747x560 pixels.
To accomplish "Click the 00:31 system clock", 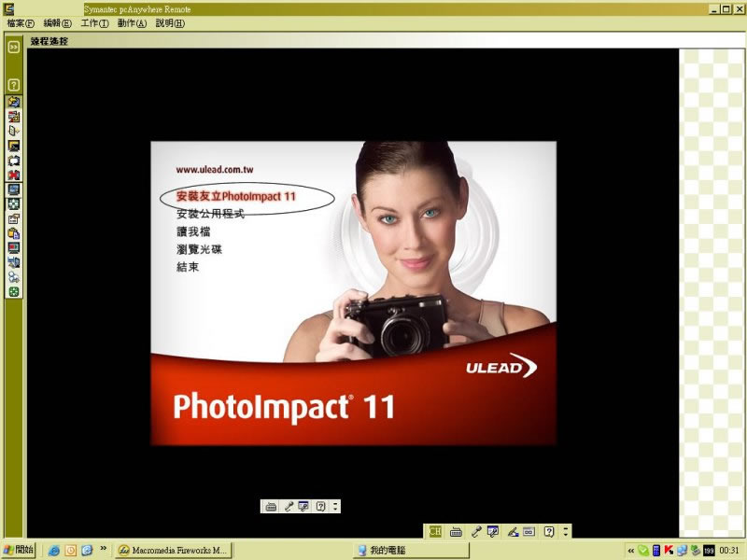I will coord(729,551).
